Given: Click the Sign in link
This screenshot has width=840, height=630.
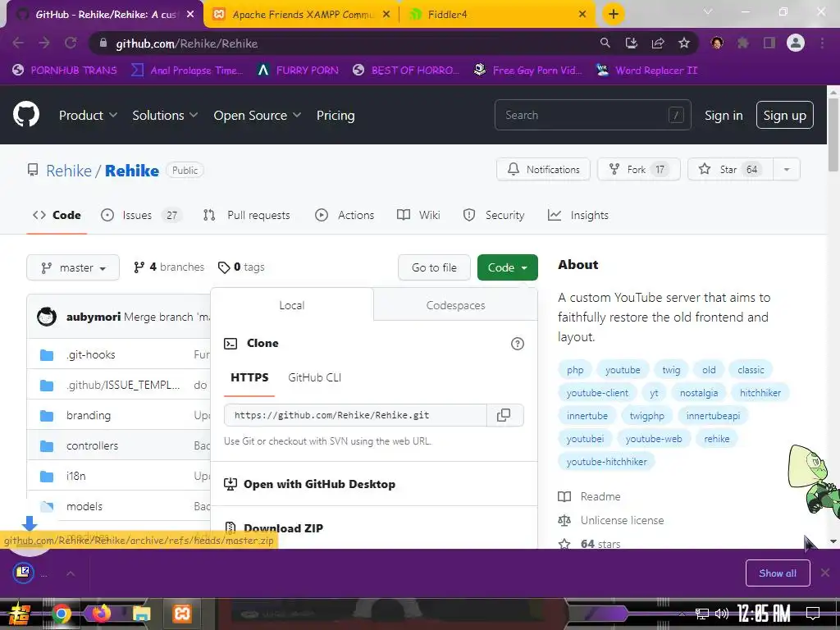Looking at the screenshot, I should pos(724,115).
